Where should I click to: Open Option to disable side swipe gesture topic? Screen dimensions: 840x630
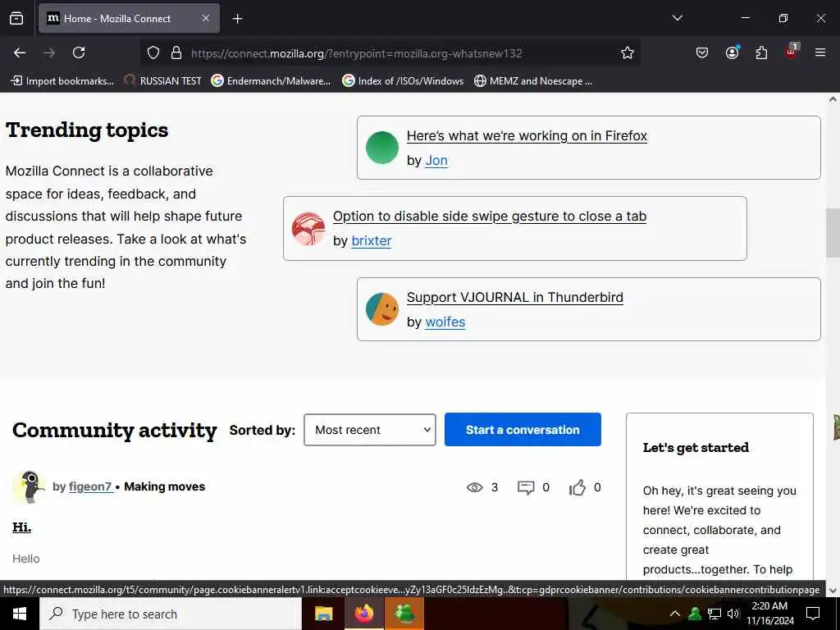coord(490,217)
